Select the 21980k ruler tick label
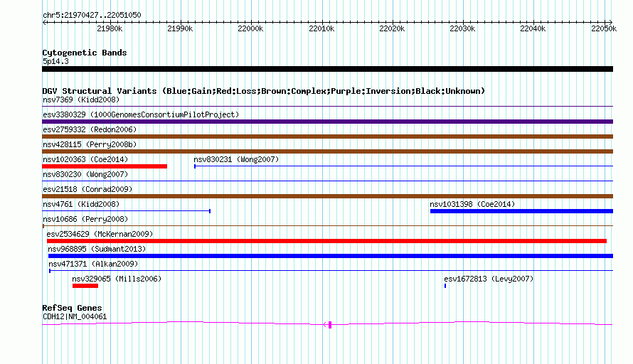The height and width of the screenshot is (364, 633). click(110, 28)
